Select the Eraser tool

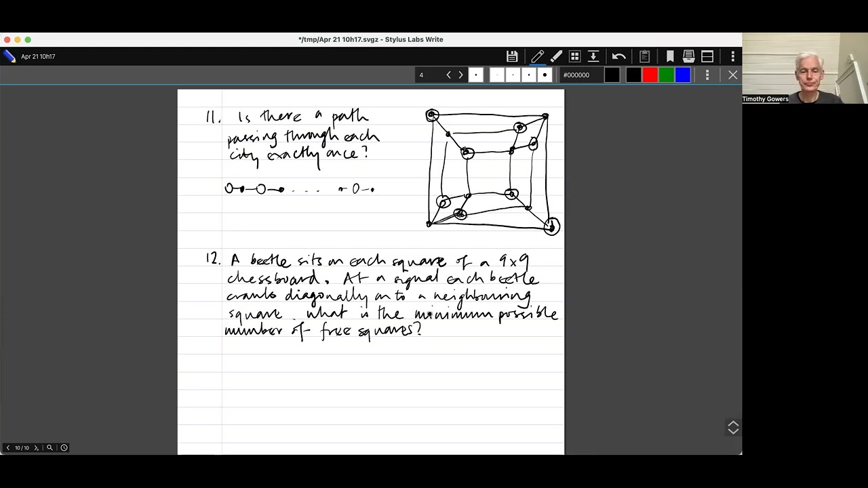(x=556, y=56)
